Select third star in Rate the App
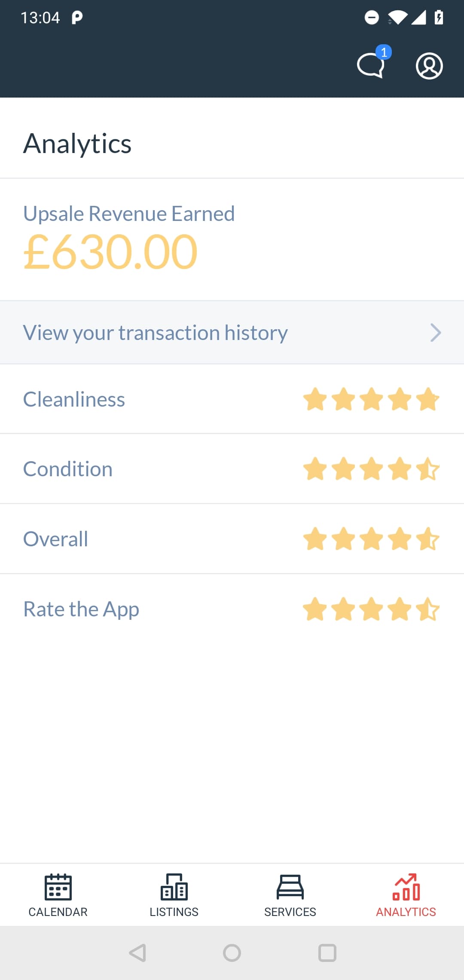Viewport: 464px width, 980px height. point(372,609)
